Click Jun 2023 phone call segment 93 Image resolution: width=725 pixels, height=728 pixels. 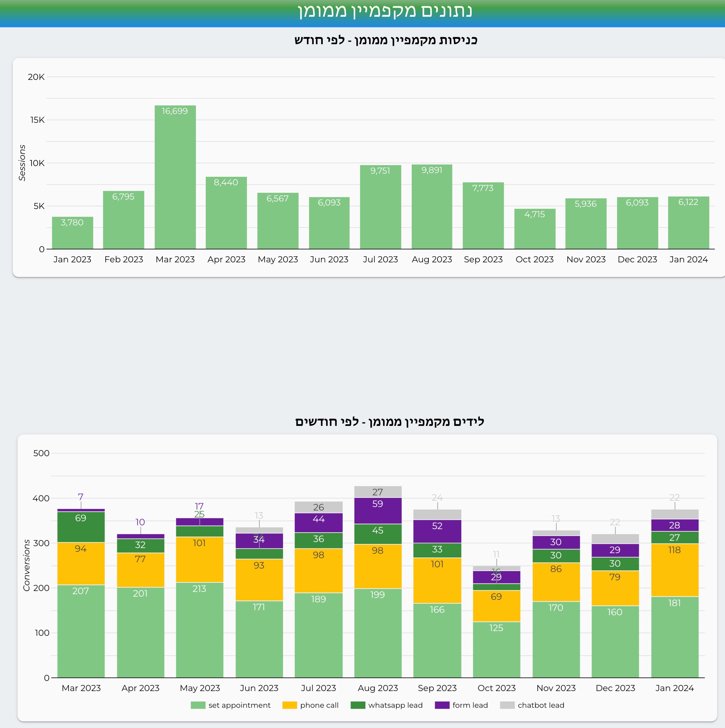pos(259,580)
